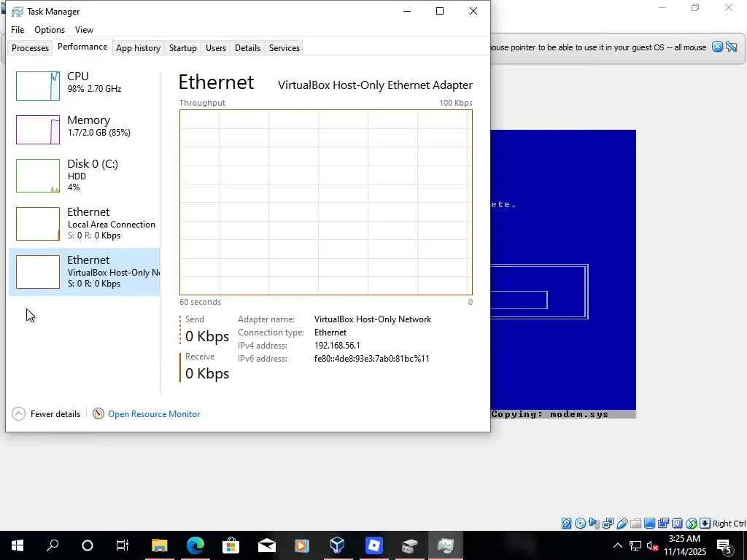This screenshot has height=560, width=747.
Task: Switch to VirtualBox Manager on the taskbar
Action: point(337,545)
